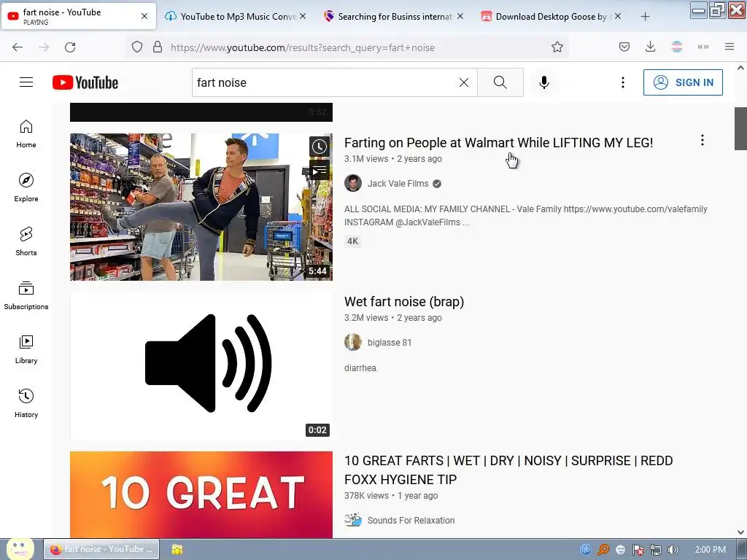Open Subscriptions in sidebar
747x560 pixels.
pyautogui.click(x=26, y=296)
